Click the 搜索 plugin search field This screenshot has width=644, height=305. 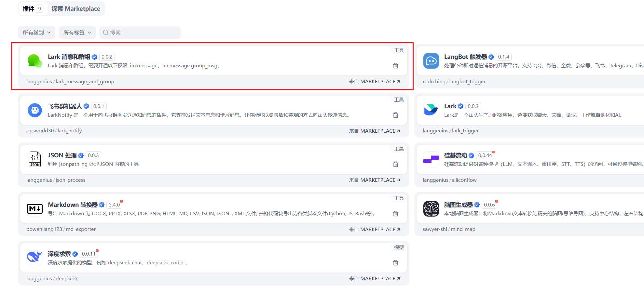click(140, 33)
